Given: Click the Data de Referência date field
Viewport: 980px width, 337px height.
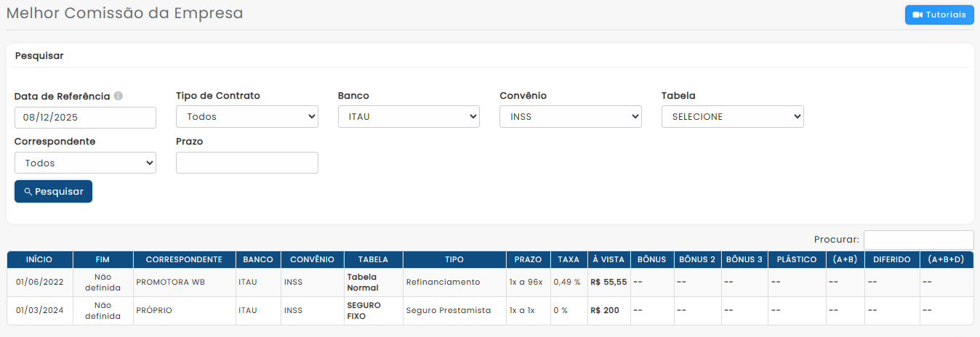Looking at the screenshot, I should 85,117.
